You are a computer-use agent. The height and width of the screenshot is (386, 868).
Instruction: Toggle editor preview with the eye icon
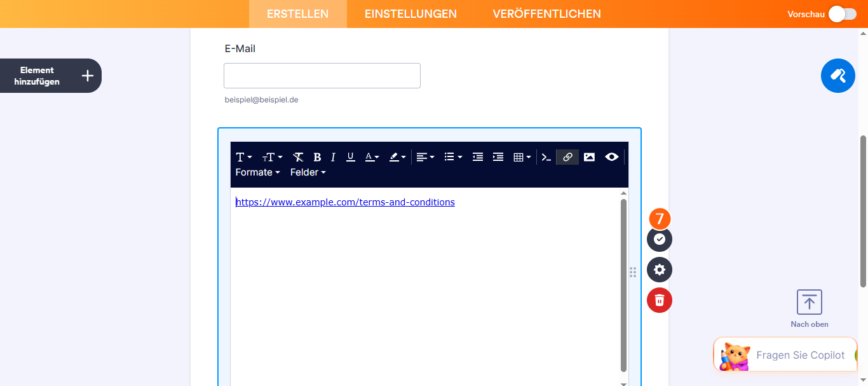tap(612, 157)
